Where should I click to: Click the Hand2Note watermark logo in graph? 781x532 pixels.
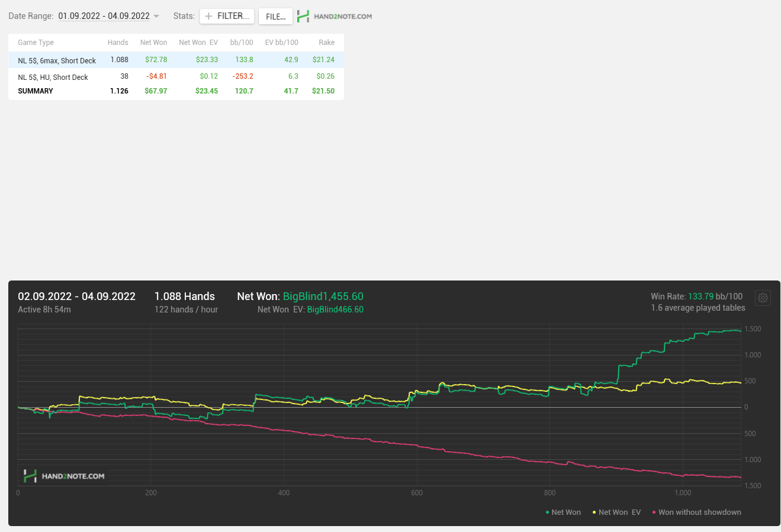pyautogui.click(x=64, y=476)
